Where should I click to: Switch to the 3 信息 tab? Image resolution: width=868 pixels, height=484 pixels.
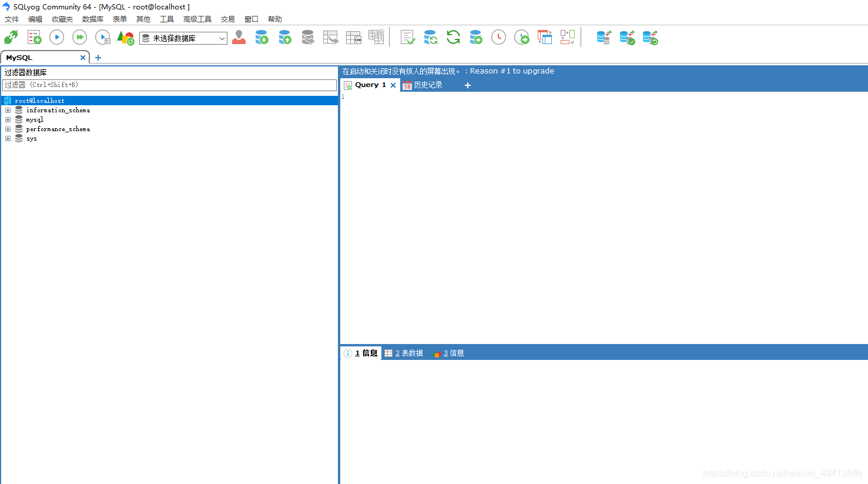(449, 353)
